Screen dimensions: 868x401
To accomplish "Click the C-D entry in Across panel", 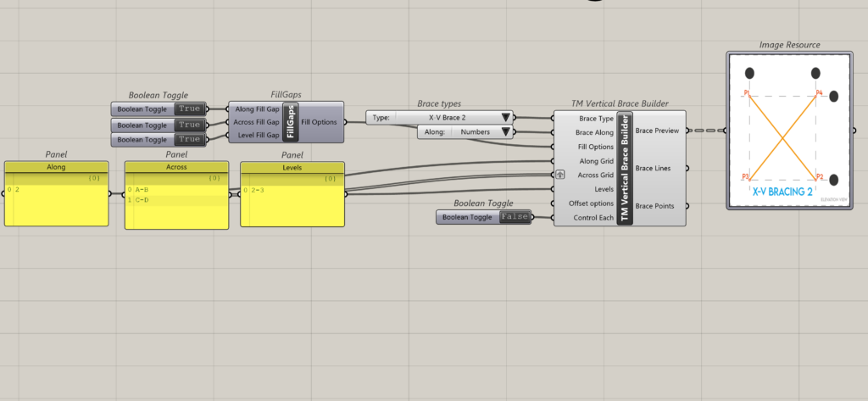I will point(142,200).
